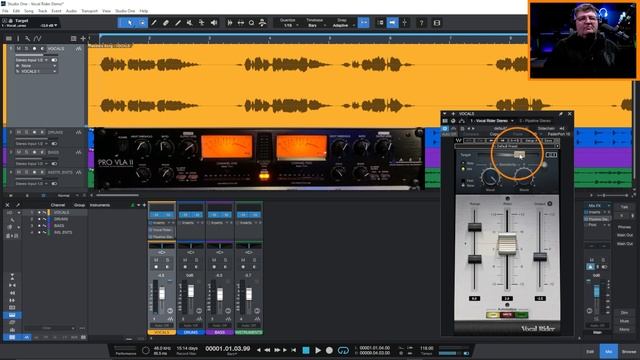Toggle the Autoscroll button in toolbar
This screenshot has height=360, width=640.
(392, 23)
